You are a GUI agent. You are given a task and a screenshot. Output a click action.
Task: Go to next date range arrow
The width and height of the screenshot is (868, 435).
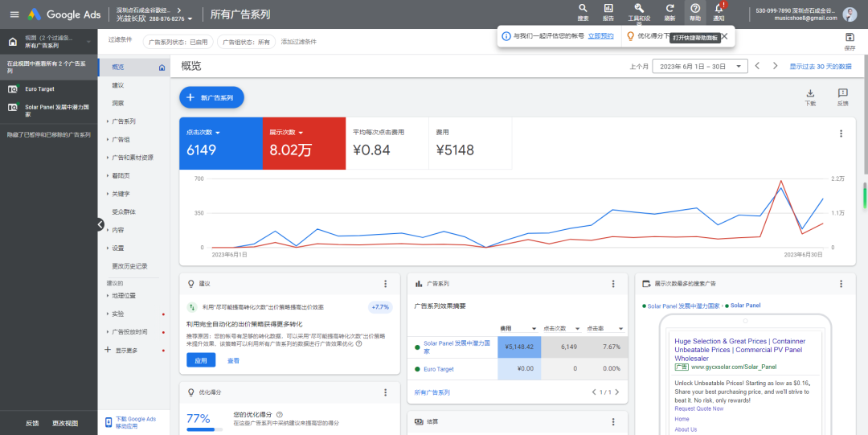click(x=776, y=66)
